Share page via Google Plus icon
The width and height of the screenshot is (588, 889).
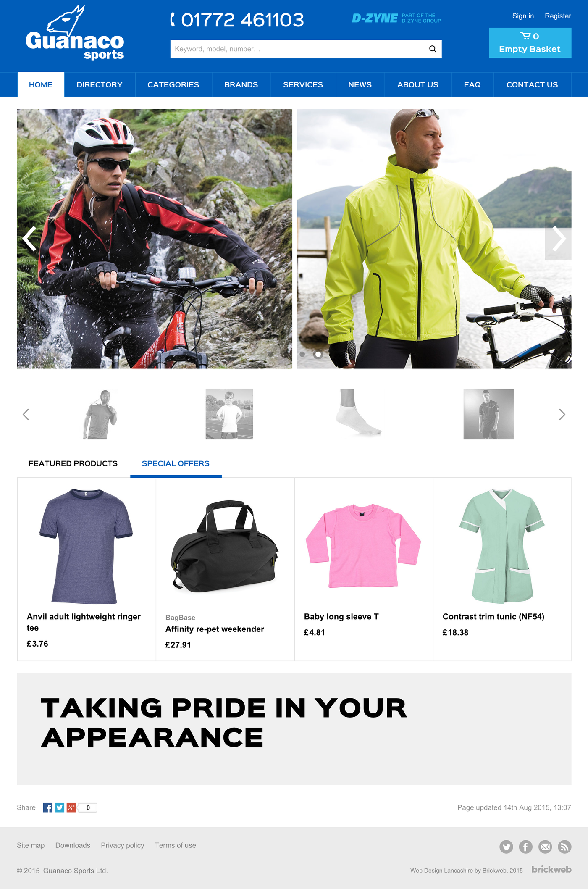[71, 807]
